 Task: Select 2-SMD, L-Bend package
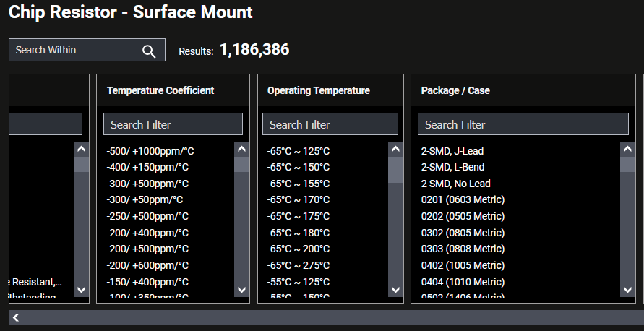452,167
